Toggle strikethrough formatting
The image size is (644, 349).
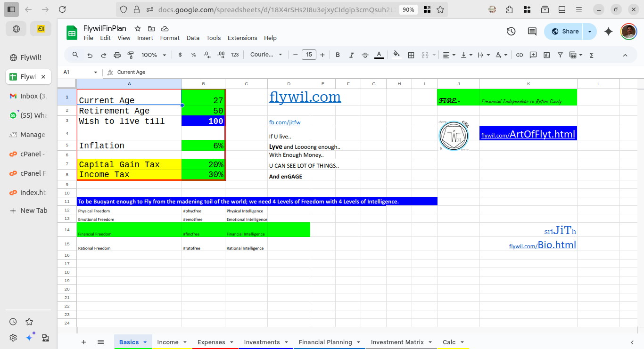click(365, 55)
